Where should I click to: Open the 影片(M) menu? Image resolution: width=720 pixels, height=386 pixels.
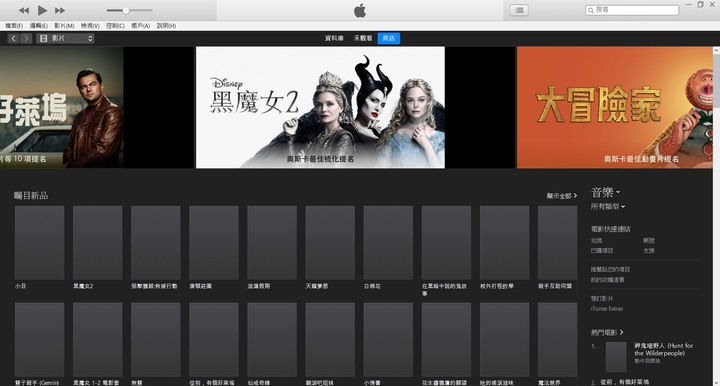[64, 26]
